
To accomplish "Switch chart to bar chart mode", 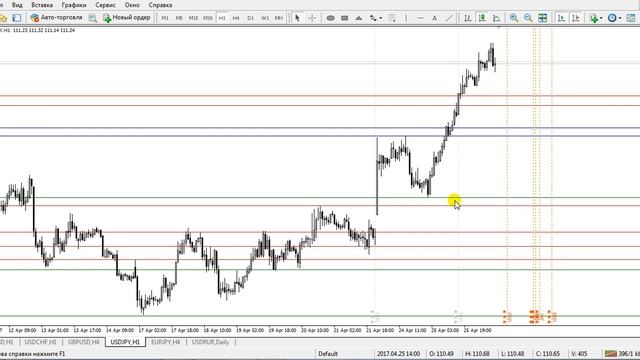I will tap(468, 18).
